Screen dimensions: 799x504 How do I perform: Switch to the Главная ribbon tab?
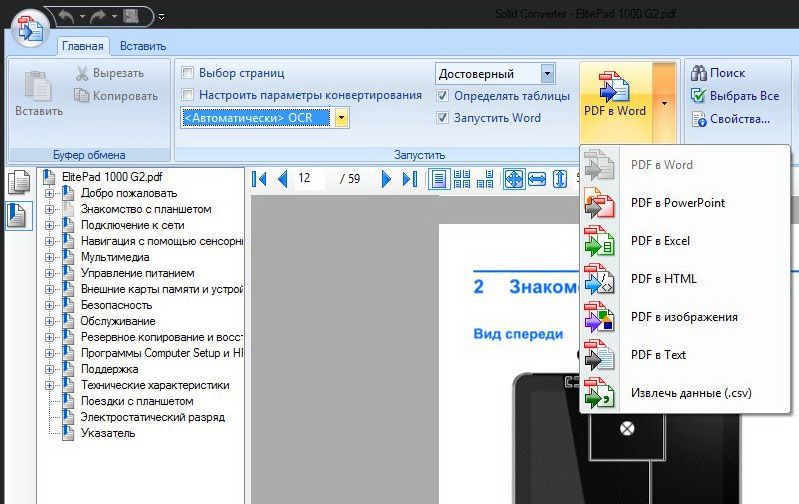[x=83, y=46]
